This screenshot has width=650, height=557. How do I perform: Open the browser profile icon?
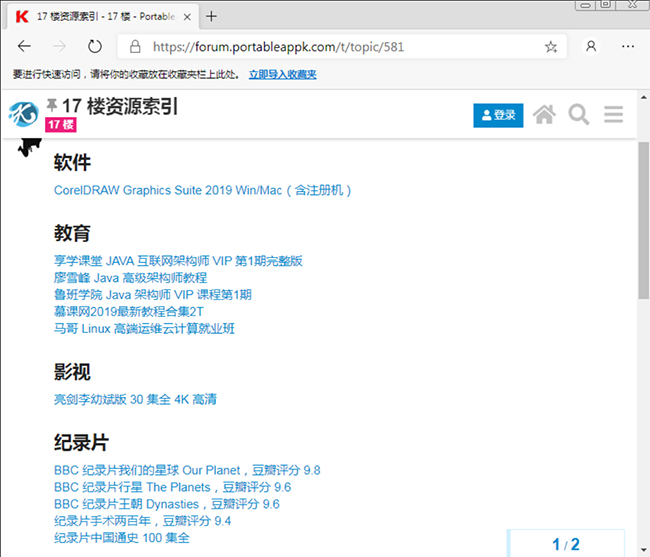pos(591,46)
